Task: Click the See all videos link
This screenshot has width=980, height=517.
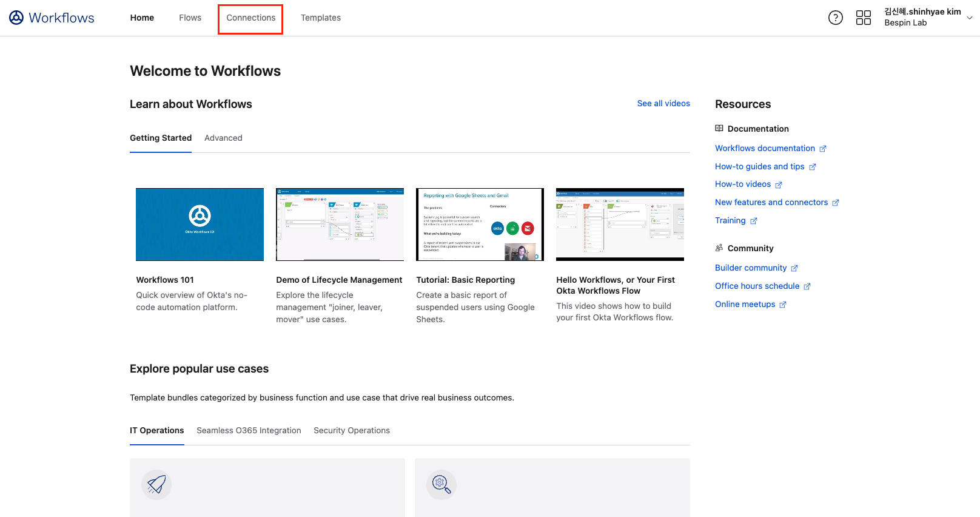Action: (663, 103)
